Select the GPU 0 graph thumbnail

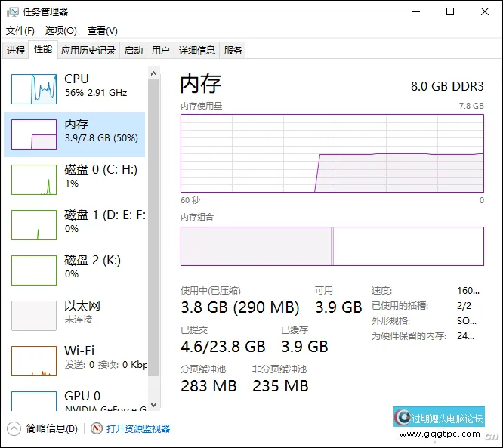(34, 402)
